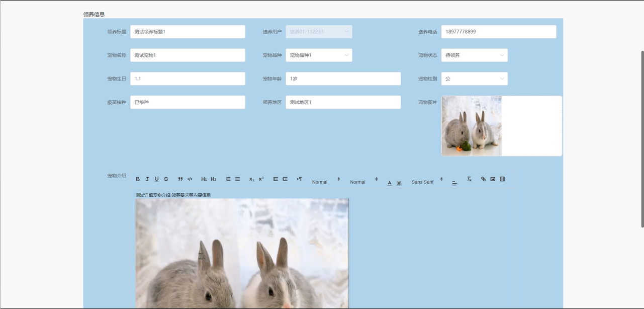This screenshot has height=309, width=644.
Task: Create a bulleted list
Action: (x=237, y=179)
